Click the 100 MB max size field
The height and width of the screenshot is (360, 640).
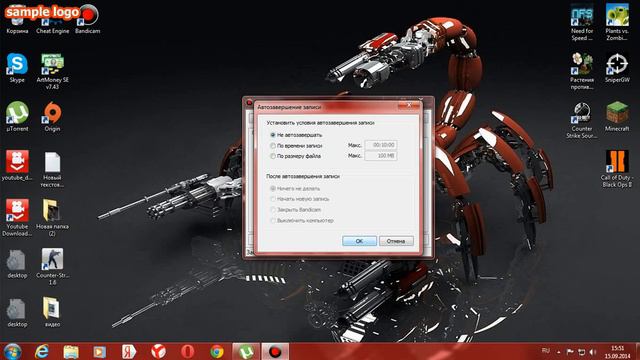[x=381, y=156]
